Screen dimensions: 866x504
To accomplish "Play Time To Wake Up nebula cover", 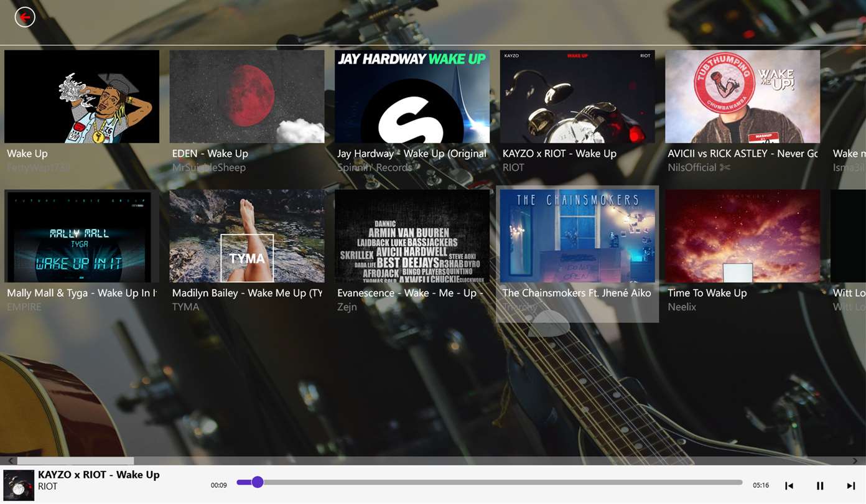I will (742, 236).
